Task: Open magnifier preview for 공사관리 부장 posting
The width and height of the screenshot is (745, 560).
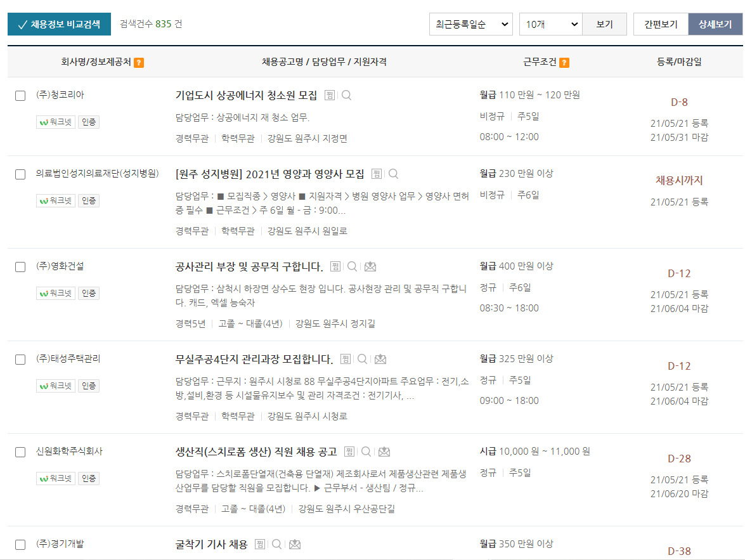Action: pyautogui.click(x=352, y=266)
